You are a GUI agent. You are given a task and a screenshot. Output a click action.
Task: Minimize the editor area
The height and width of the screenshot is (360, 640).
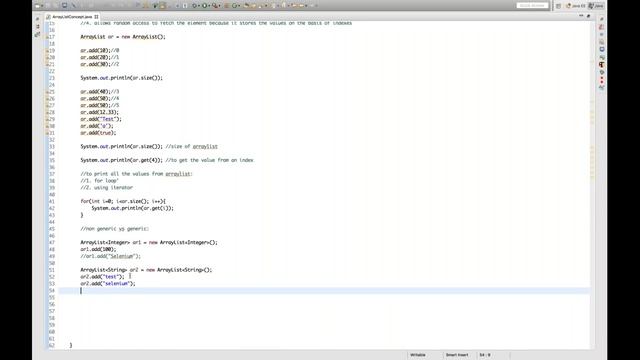click(x=581, y=16)
